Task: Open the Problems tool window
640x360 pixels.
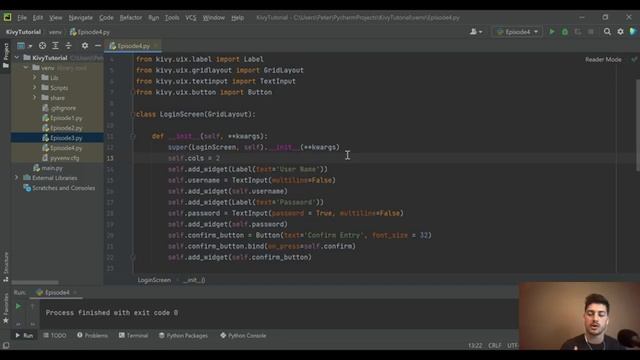Action: pyautogui.click(x=92, y=336)
